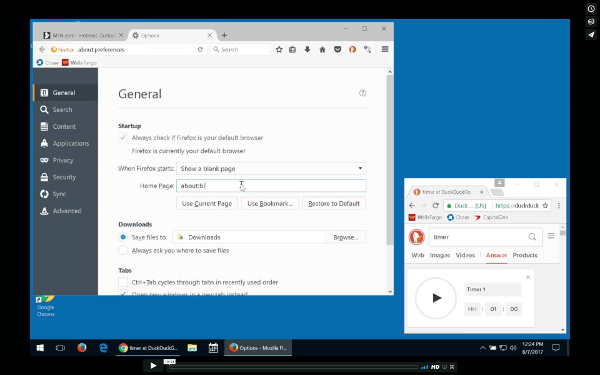600x375 pixels.
Task: Open the Firefox downloads arrow icon
Action: 307,49
